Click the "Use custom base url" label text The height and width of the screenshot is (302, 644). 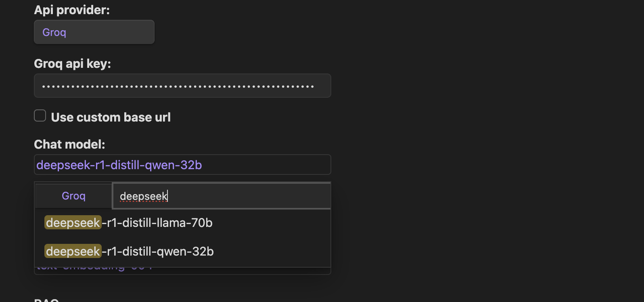(111, 117)
